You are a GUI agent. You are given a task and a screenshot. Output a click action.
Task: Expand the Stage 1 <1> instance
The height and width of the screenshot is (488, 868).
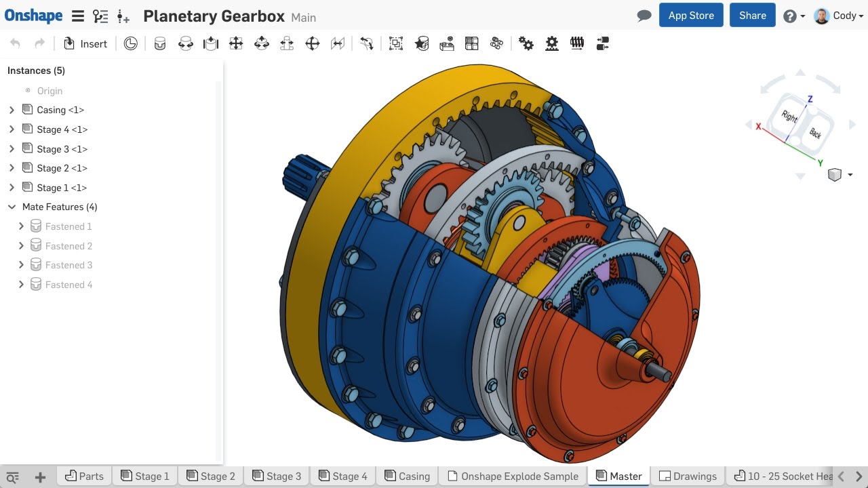coord(12,188)
